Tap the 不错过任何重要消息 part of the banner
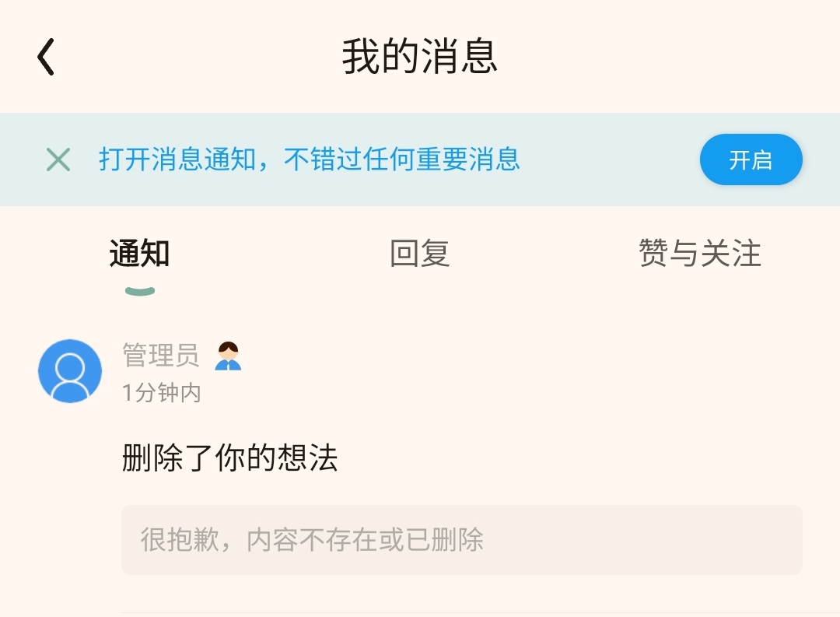840x617 pixels. tap(402, 160)
